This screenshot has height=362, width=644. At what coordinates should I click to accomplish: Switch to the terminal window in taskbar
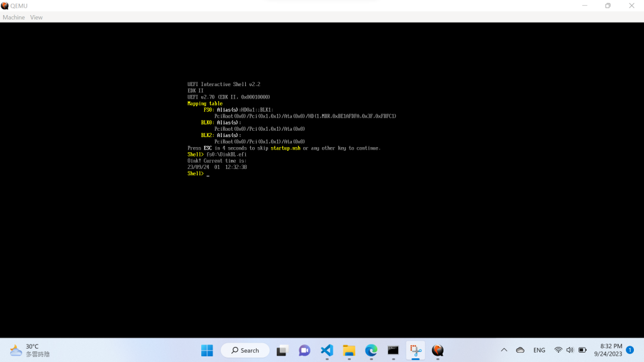393,351
